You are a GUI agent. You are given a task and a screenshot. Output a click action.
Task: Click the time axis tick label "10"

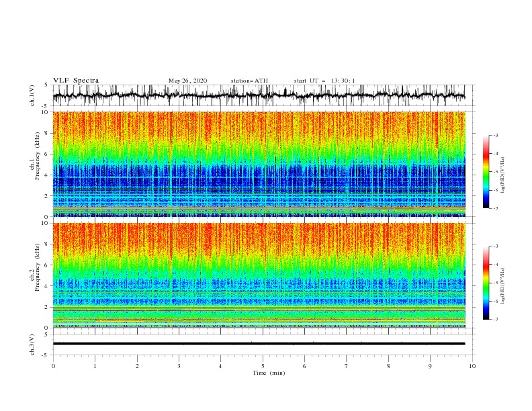click(x=472, y=366)
